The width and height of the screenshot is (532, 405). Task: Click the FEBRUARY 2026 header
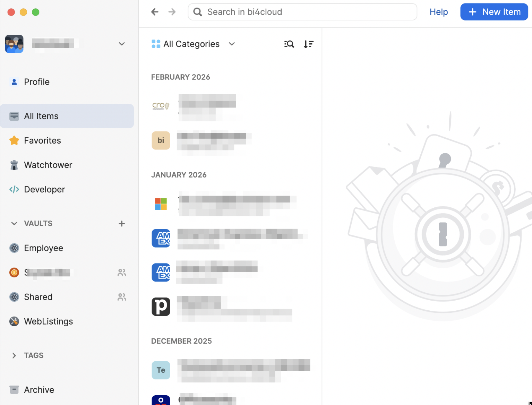coord(181,77)
